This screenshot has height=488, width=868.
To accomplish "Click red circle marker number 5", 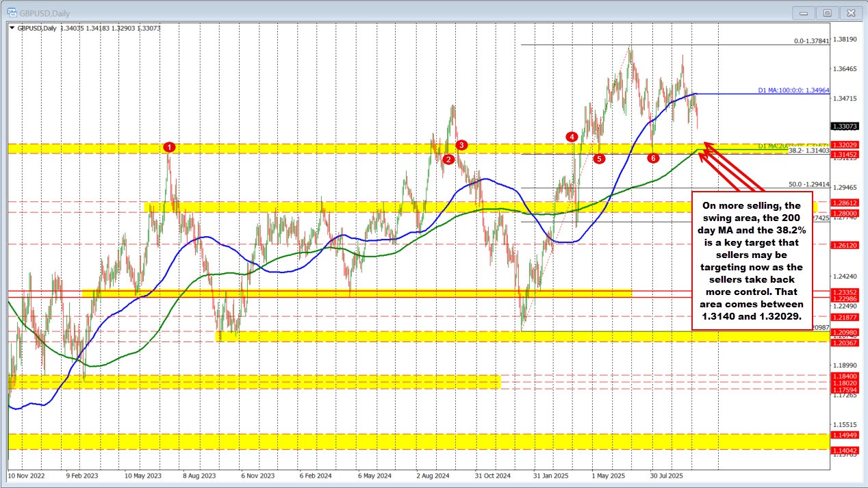I will pos(599,159).
